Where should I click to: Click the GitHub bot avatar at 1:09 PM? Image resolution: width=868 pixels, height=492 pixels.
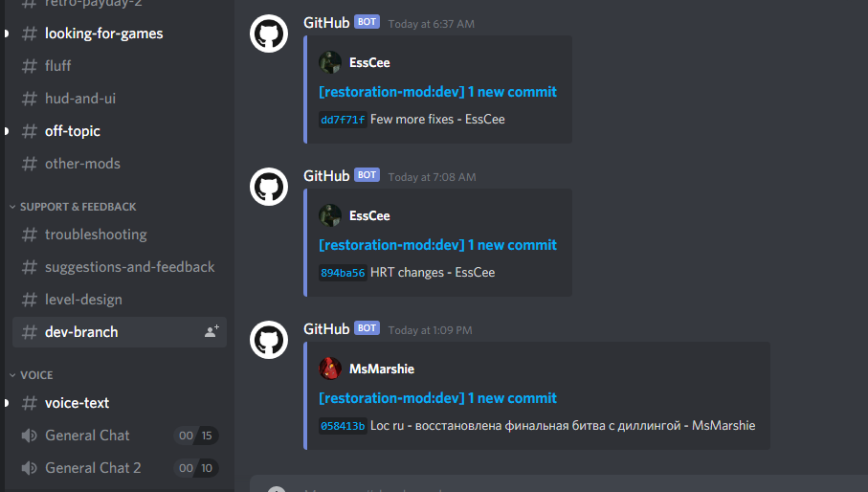[269, 340]
